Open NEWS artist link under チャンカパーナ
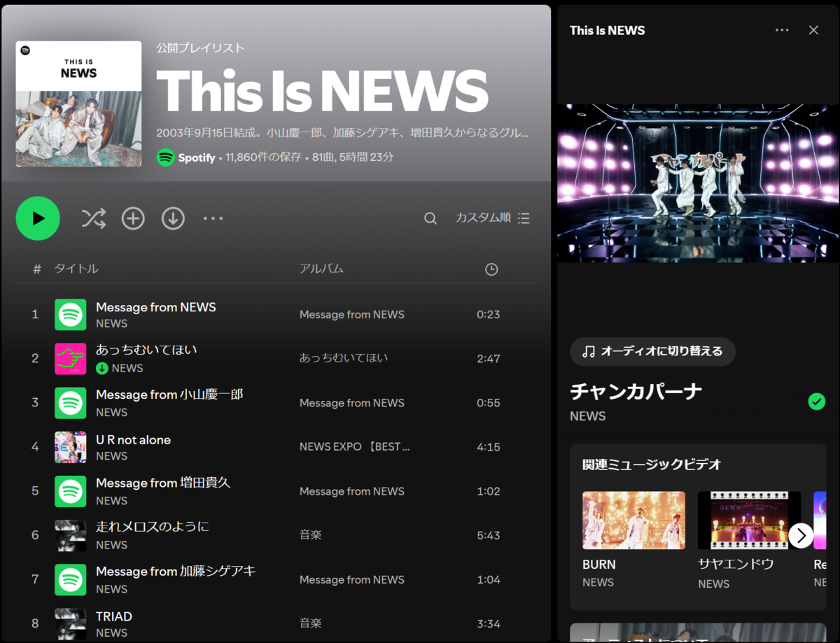The image size is (840, 643). [x=588, y=416]
